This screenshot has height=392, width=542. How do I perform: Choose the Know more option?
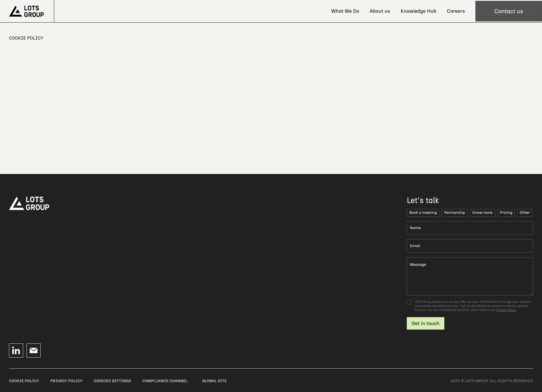coord(482,213)
